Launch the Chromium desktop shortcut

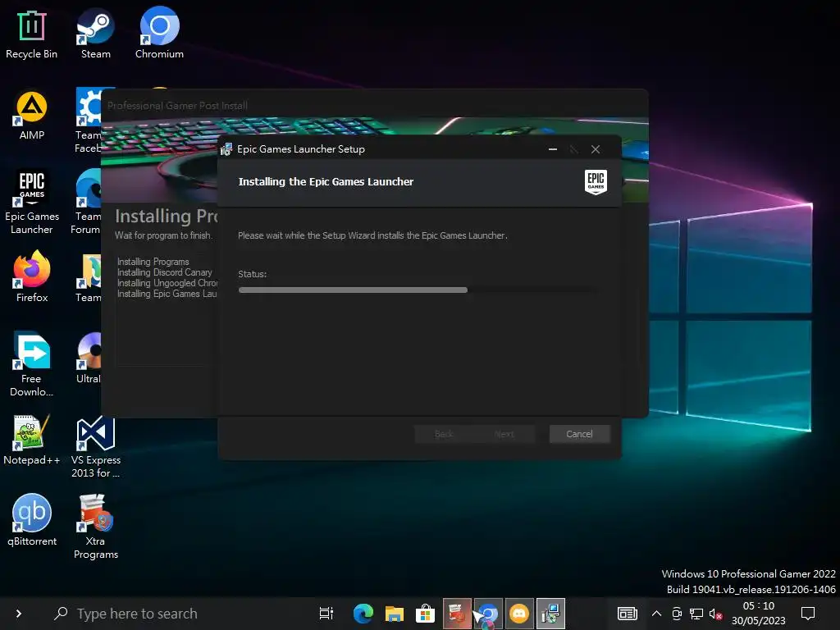(x=159, y=34)
